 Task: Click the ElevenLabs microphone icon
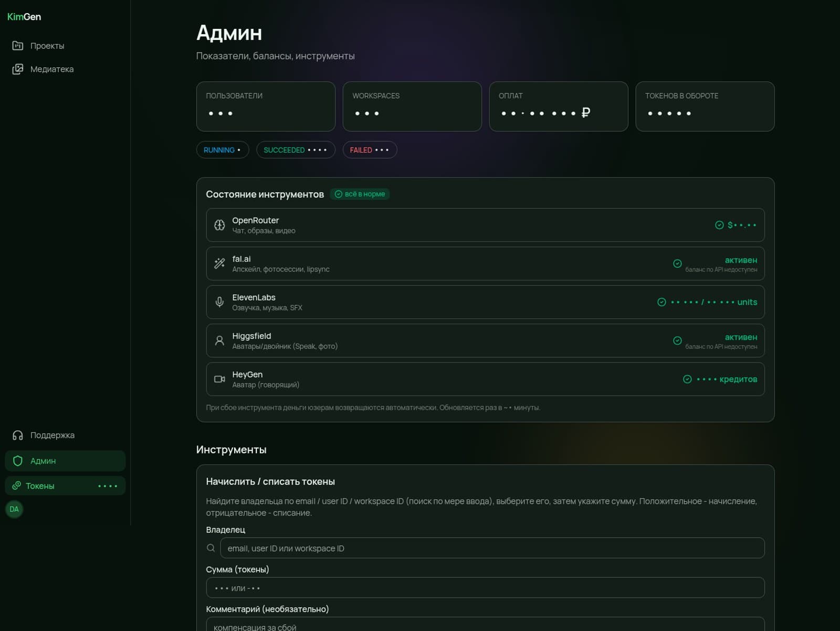click(x=219, y=302)
